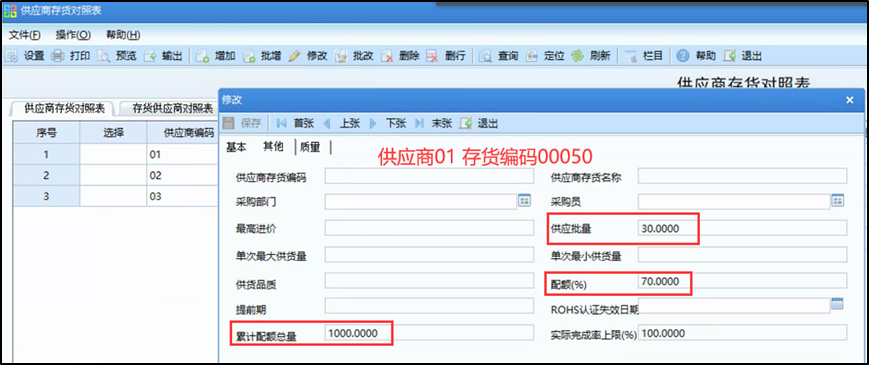
Task: Click the 设置 settings toolbar button
Action: [25, 56]
